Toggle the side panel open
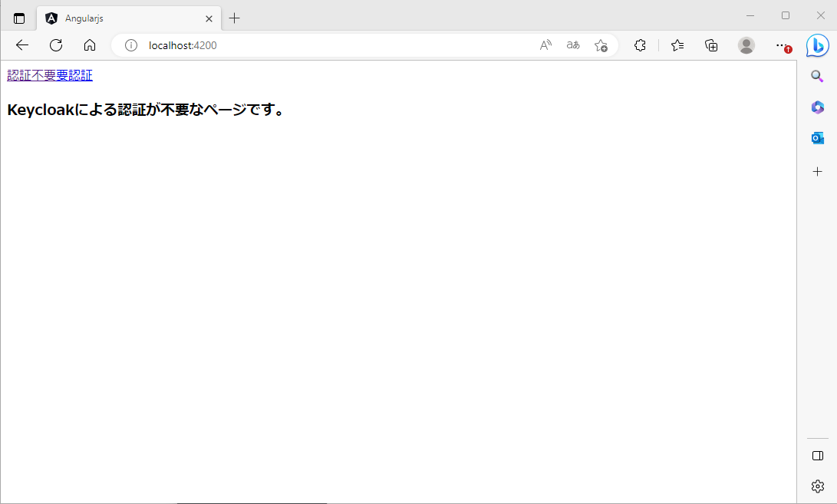 point(816,455)
